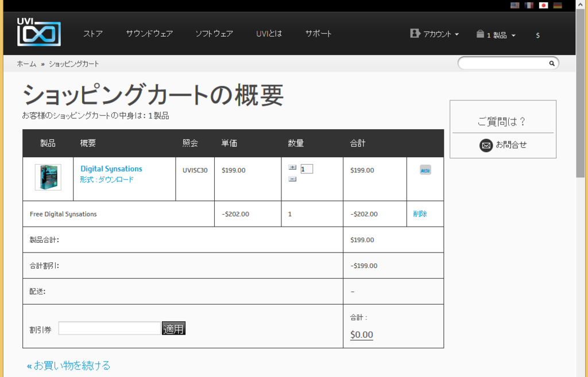Open the $ currency selector
The height and width of the screenshot is (377, 588).
[x=537, y=34]
